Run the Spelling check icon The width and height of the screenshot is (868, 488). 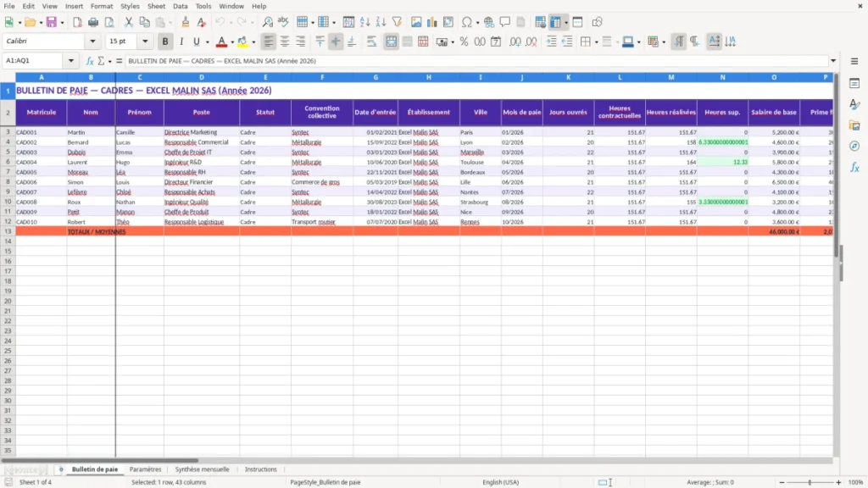(283, 22)
